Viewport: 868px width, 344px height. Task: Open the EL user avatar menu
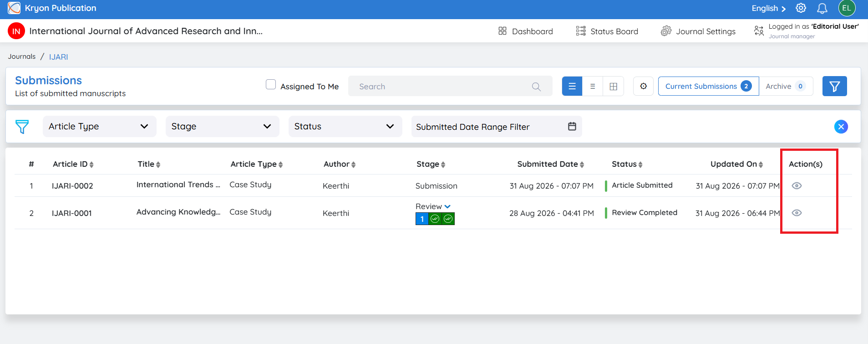tap(847, 8)
